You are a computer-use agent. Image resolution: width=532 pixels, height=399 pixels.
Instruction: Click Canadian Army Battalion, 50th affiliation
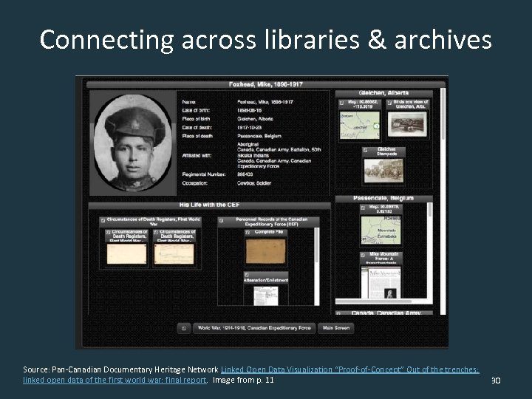pyautogui.click(x=279, y=149)
